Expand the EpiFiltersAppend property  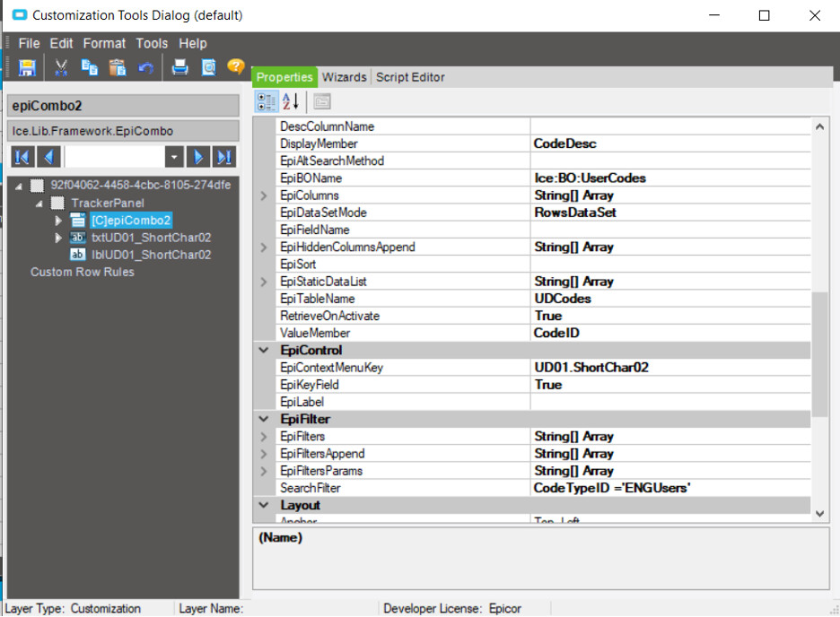click(x=264, y=454)
